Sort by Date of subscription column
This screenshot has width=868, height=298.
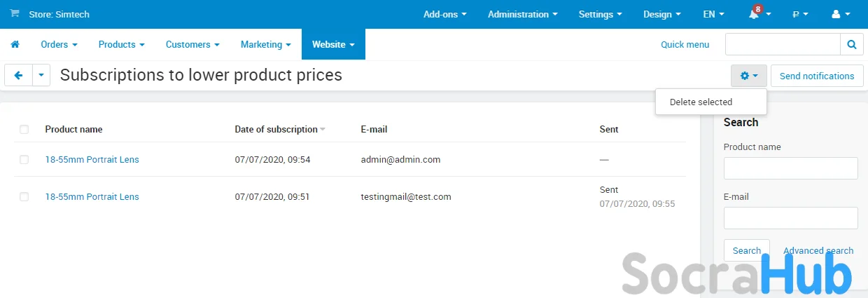276,129
